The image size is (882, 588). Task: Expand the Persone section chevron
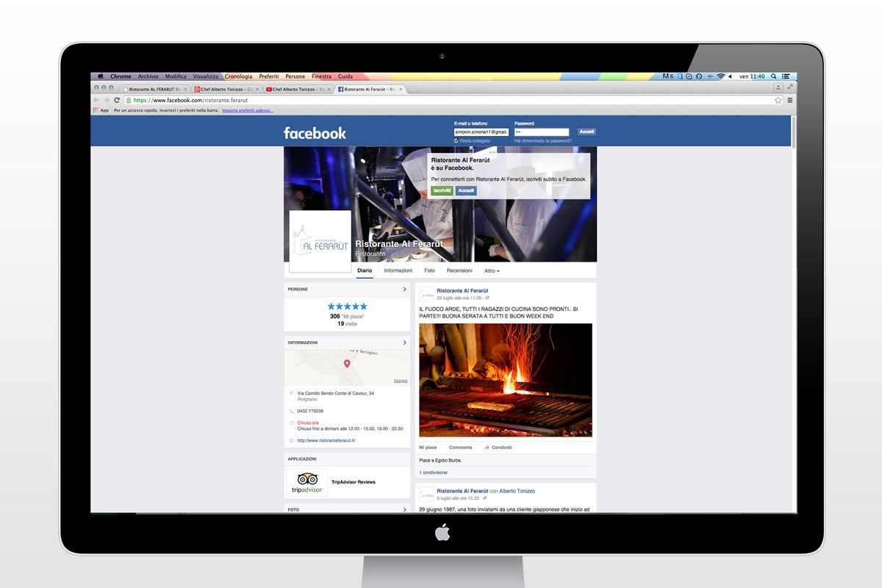[x=404, y=290]
